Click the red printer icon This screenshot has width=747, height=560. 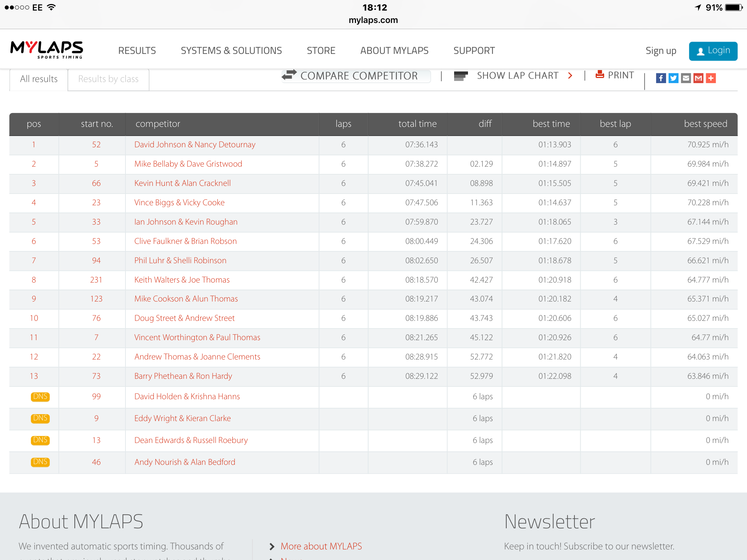tap(600, 74)
